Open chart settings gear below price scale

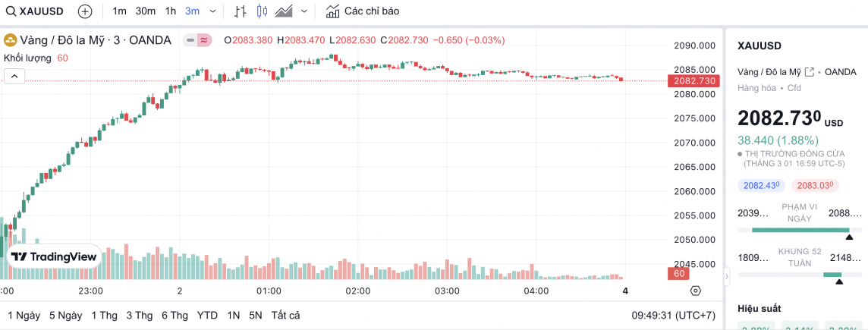[695, 291]
